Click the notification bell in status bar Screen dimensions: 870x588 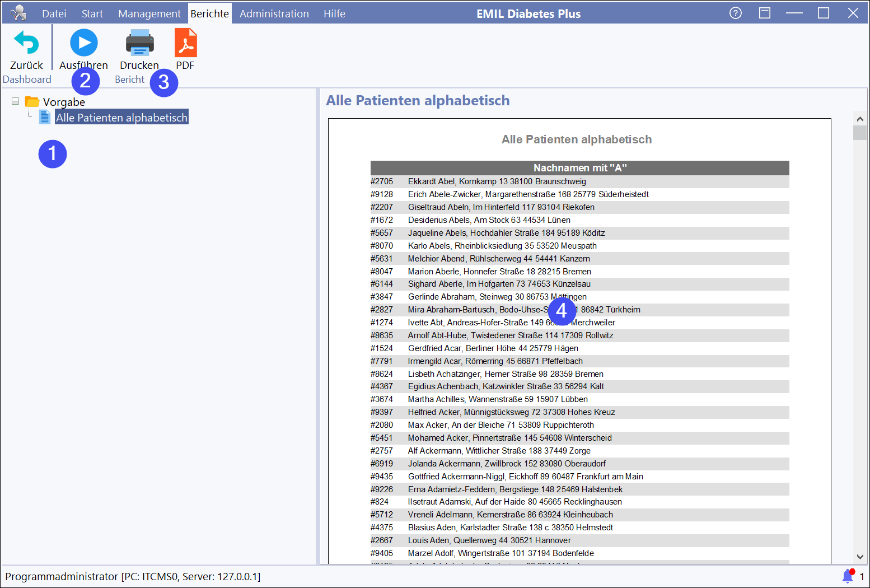pos(848,576)
